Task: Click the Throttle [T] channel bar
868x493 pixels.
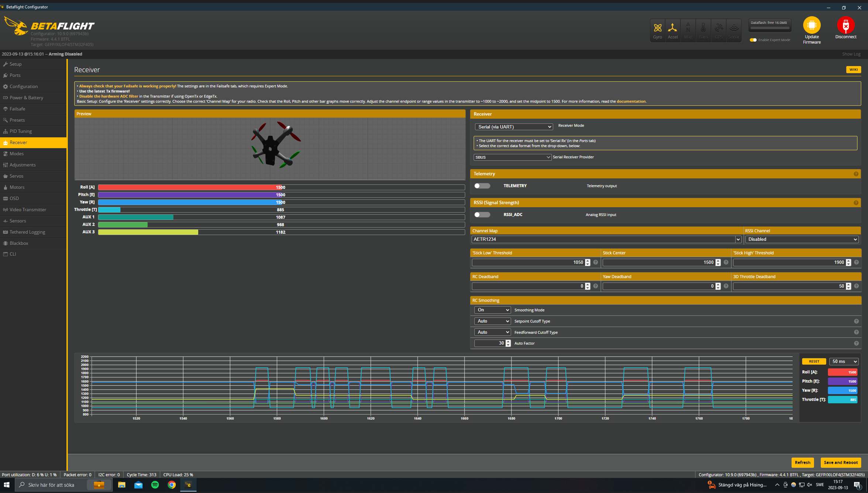Action: pyautogui.click(x=281, y=210)
